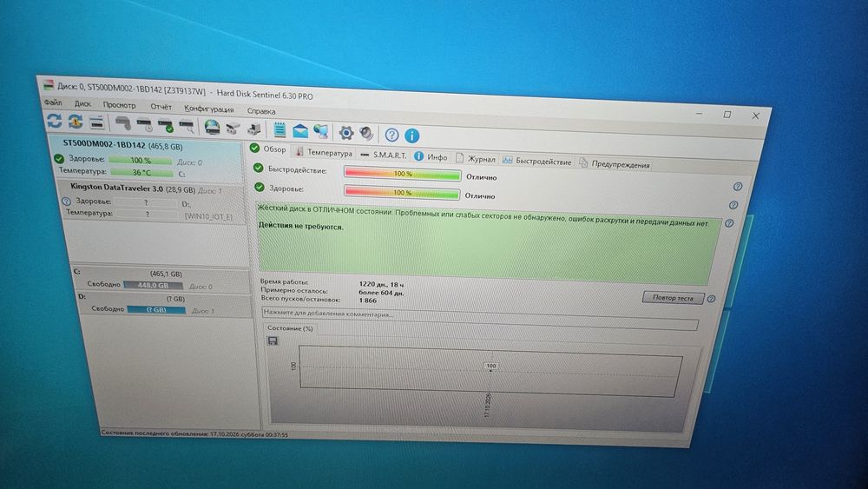Click the networked computers toolbar icon
This screenshot has width=868, height=489.
click(320, 132)
